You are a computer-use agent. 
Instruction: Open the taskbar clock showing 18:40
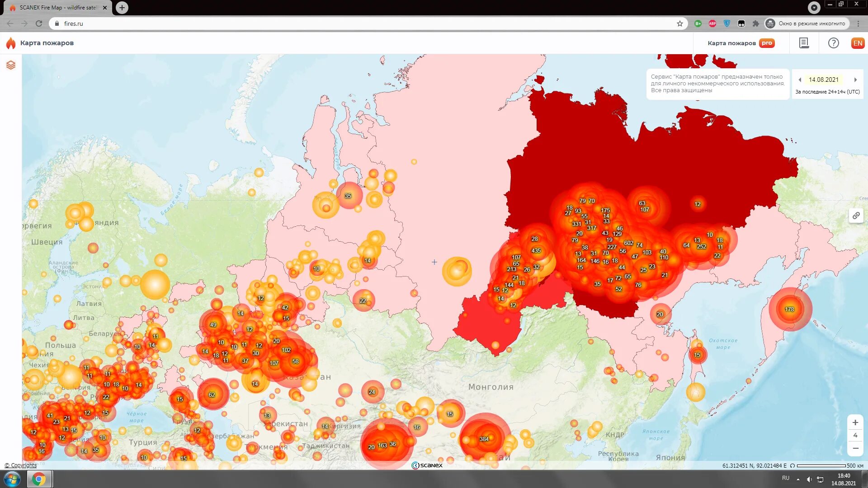(x=844, y=479)
